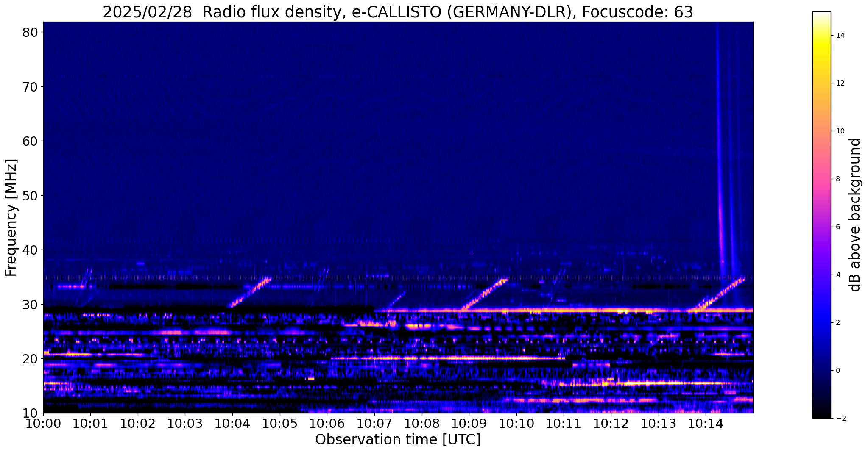The width and height of the screenshot is (868, 452).
Task: Click the 'Observation time [UTC]' x-axis label
Action: point(398,440)
